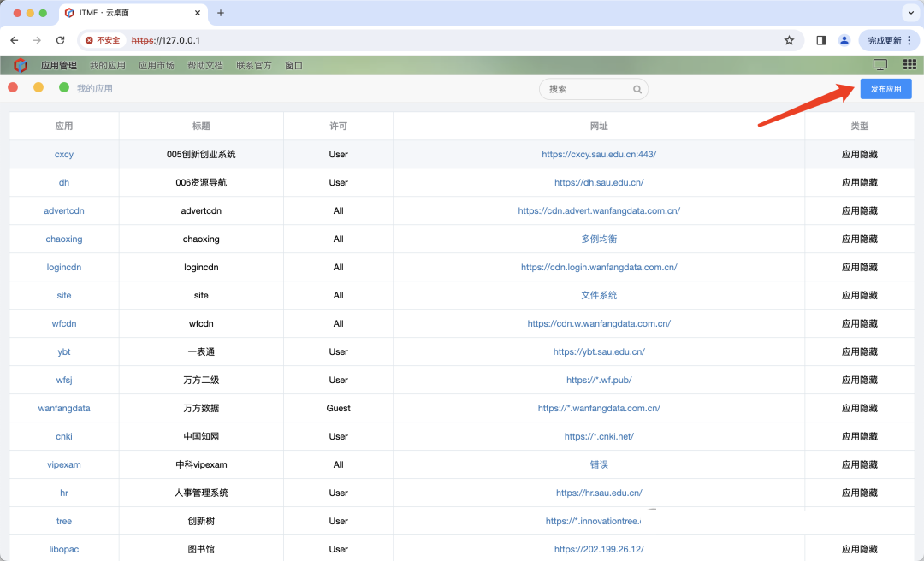
Task: Open the 完成更新 browser menu
Action: pos(889,40)
